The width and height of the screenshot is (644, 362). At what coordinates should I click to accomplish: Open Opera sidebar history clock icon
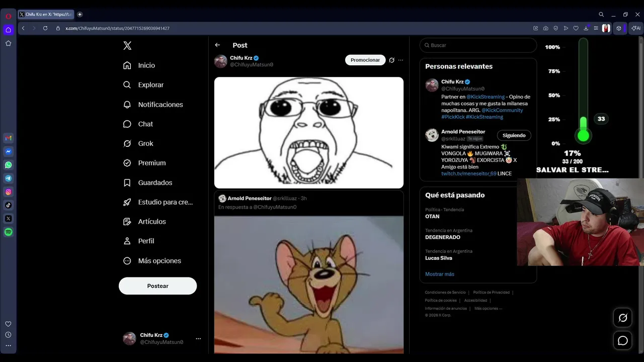pos(8,335)
